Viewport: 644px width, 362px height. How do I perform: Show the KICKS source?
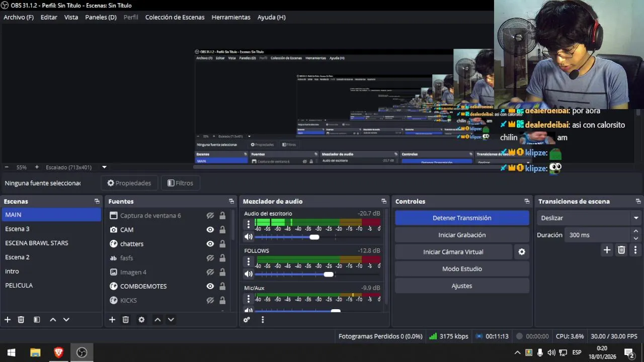tap(210, 300)
